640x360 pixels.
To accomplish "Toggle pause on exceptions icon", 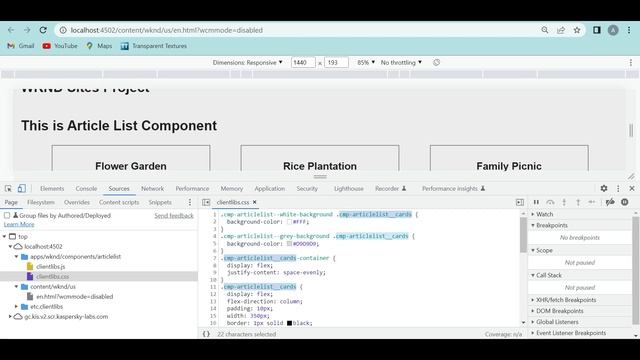I will 625,202.
